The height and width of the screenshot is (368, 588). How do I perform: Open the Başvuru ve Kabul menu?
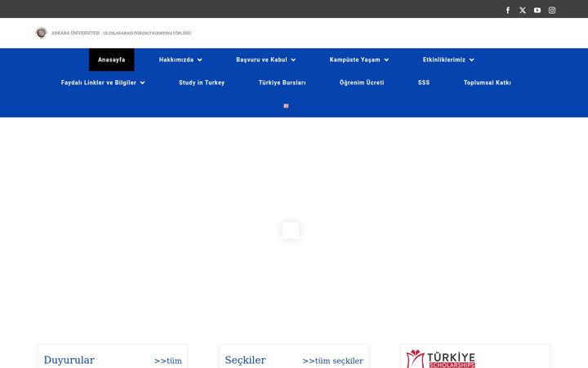click(261, 60)
